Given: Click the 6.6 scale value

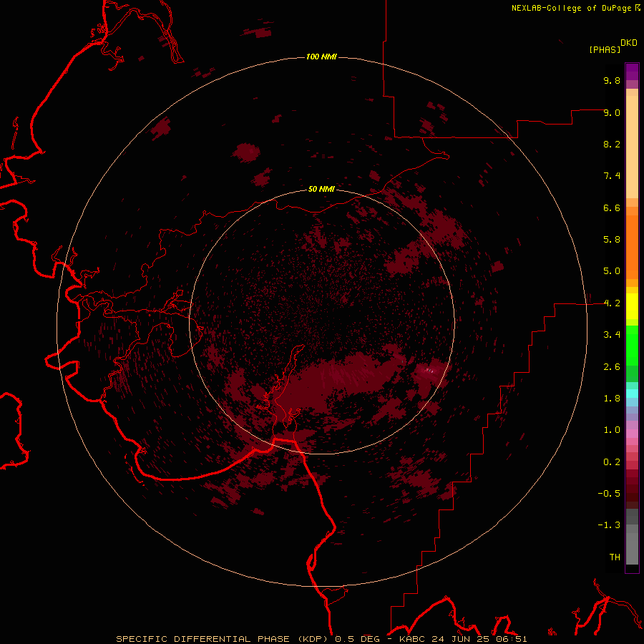Looking at the screenshot, I should point(612,208).
